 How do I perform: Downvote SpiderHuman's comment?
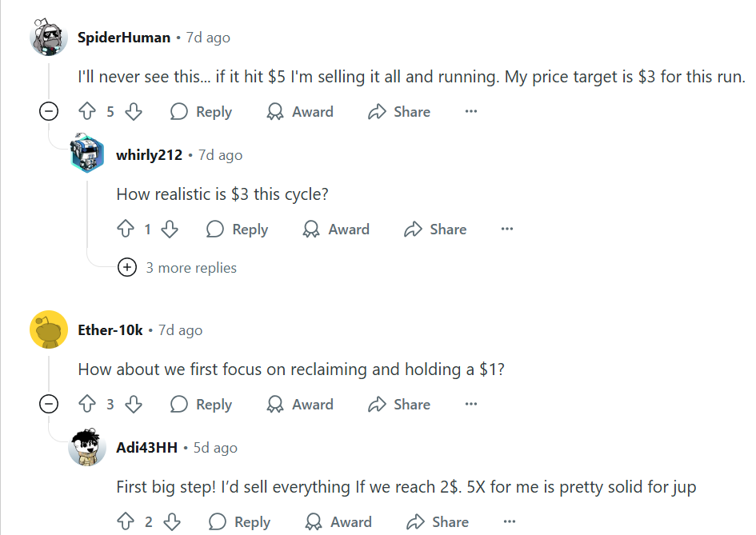click(134, 112)
